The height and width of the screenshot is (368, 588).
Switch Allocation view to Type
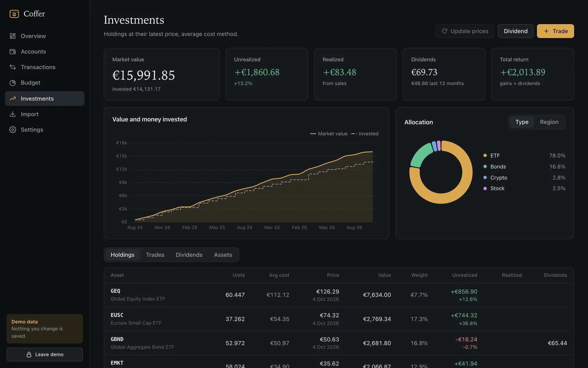point(522,122)
